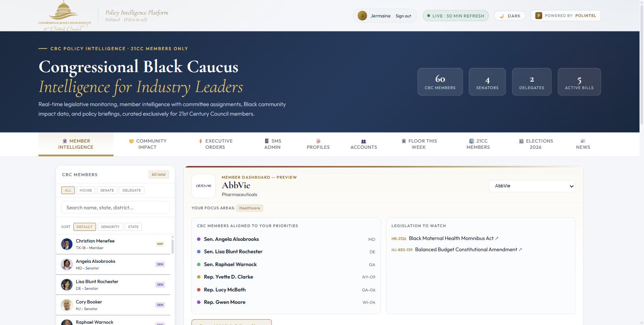
Task: Click the member search input field
Action: pos(116,208)
